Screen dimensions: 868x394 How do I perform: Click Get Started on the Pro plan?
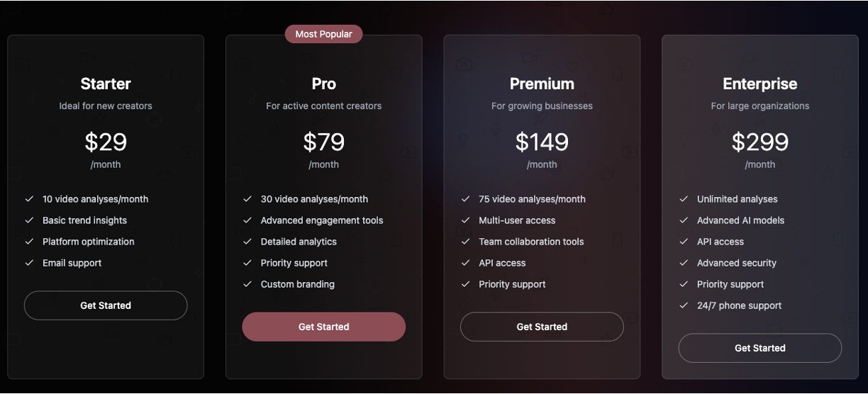pos(323,327)
